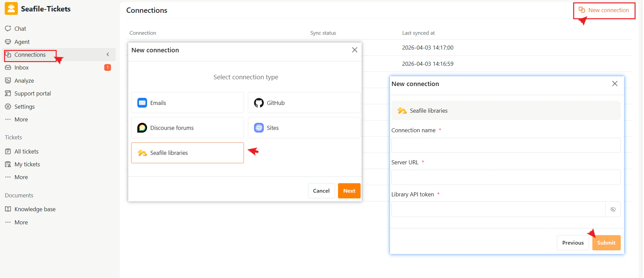Click the Seafile-Tickets logo icon
The image size is (644, 278).
coord(11,8)
